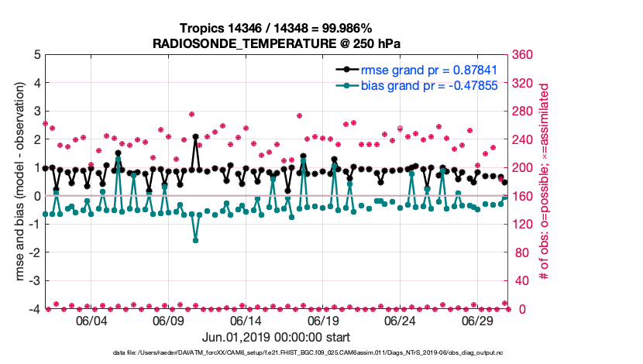Click the 06/09 date tick label
643x364 pixels.
pyautogui.click(x=168, y=320)
